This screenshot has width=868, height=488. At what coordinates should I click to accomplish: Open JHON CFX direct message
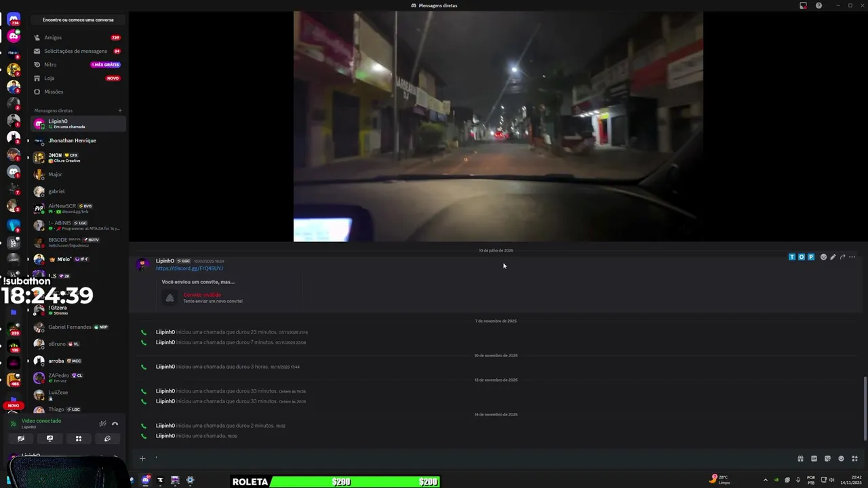pyautogui.click(x=78, y=157)
